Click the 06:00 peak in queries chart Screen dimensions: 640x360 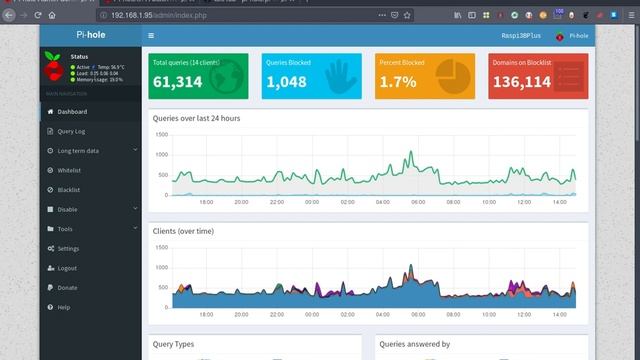click(411, 152)
